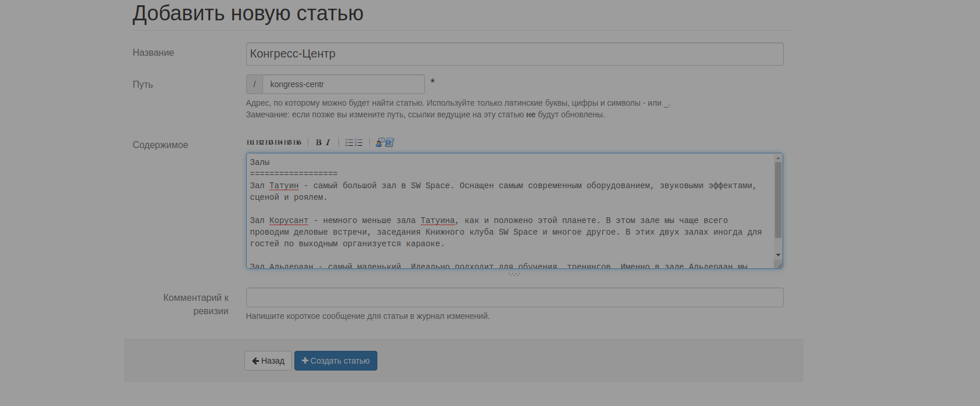Focus the Название title field

(514, 54)
